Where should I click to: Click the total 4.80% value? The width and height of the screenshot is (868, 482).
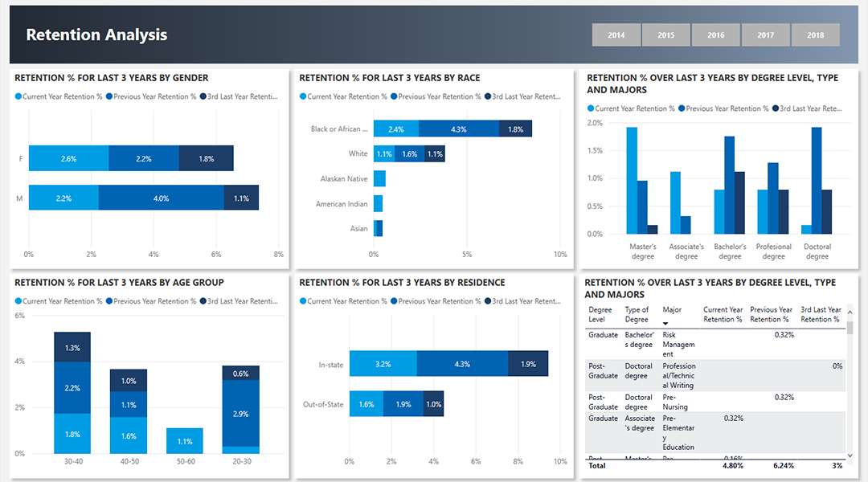(733, 466)
